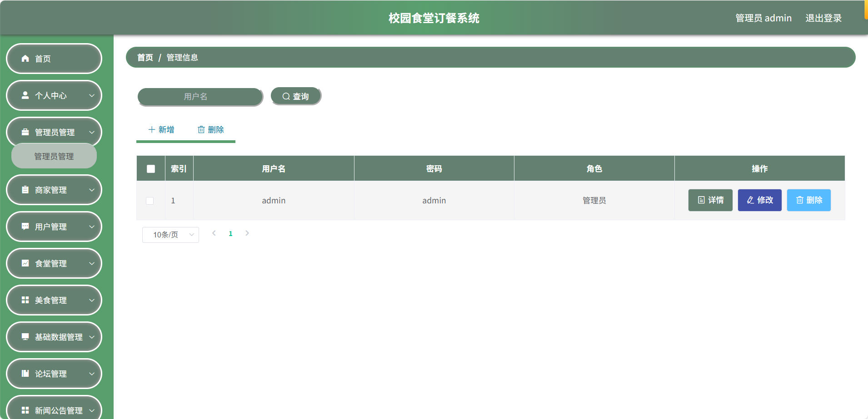Click the grid icon beside 新闻公告管理
This screenshot has width=868, height=419.
(25, 410)
